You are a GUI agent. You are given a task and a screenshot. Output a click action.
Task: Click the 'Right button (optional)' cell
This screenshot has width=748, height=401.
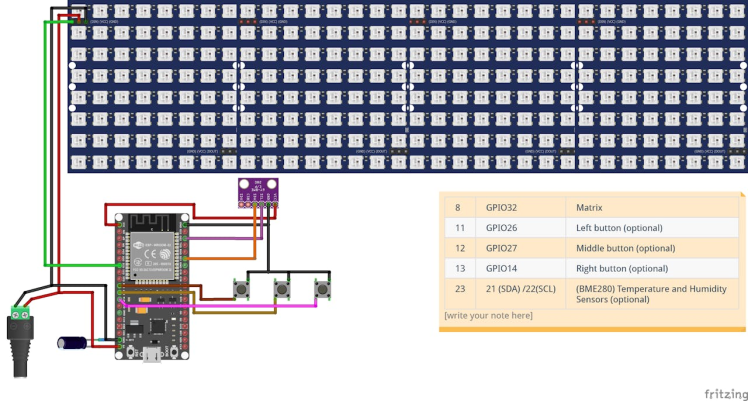(652, 268)
